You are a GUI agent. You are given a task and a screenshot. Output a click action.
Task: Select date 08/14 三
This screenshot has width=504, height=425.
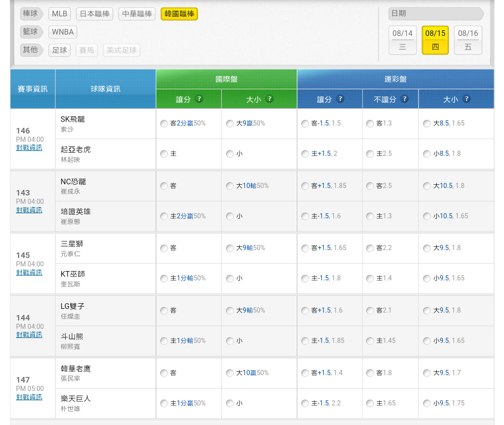(402, 40)
